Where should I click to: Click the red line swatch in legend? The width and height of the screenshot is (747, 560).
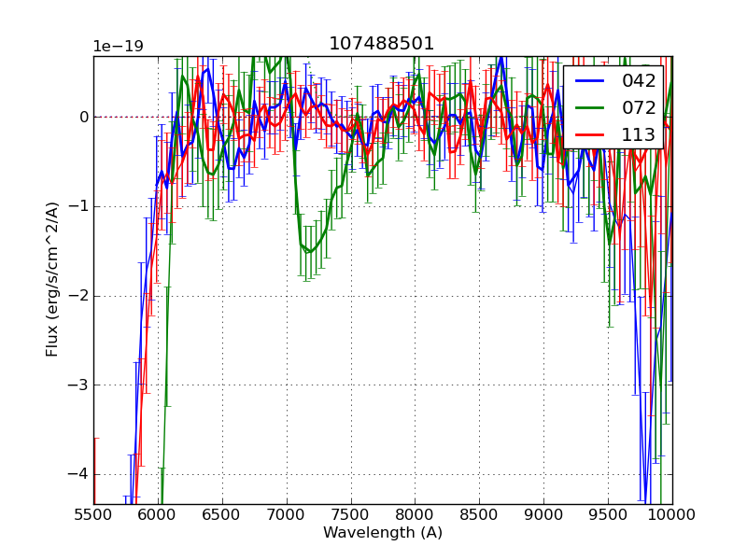[590, 134]
